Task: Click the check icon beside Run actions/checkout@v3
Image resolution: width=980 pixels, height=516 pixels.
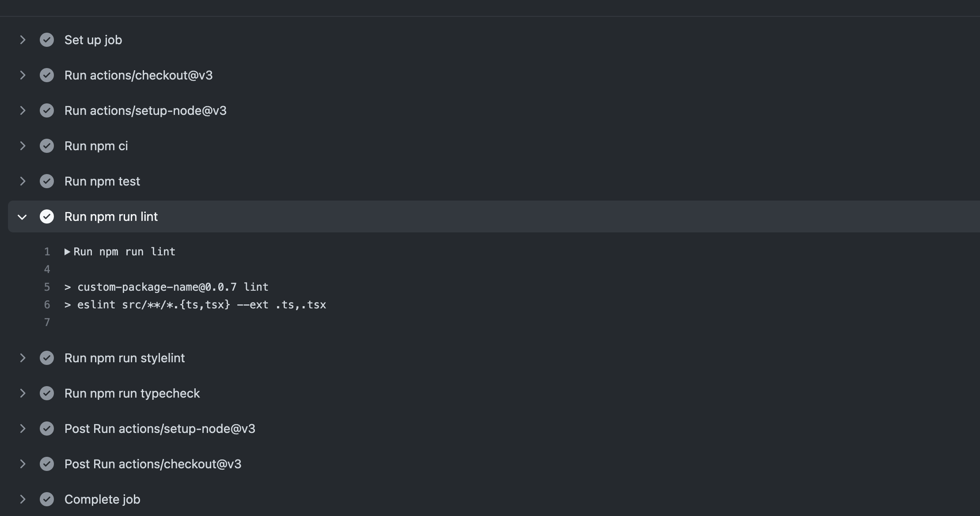Action: (47, 75)
